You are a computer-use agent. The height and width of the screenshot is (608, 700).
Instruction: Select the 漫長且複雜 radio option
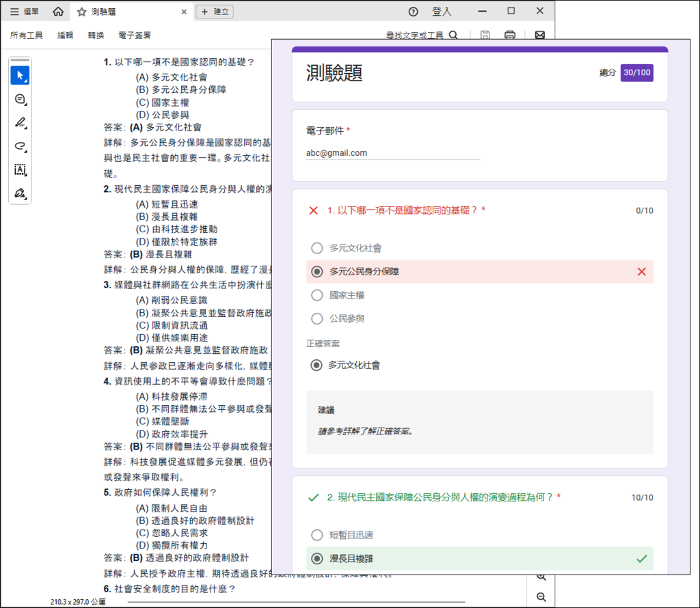click(317, 559)
